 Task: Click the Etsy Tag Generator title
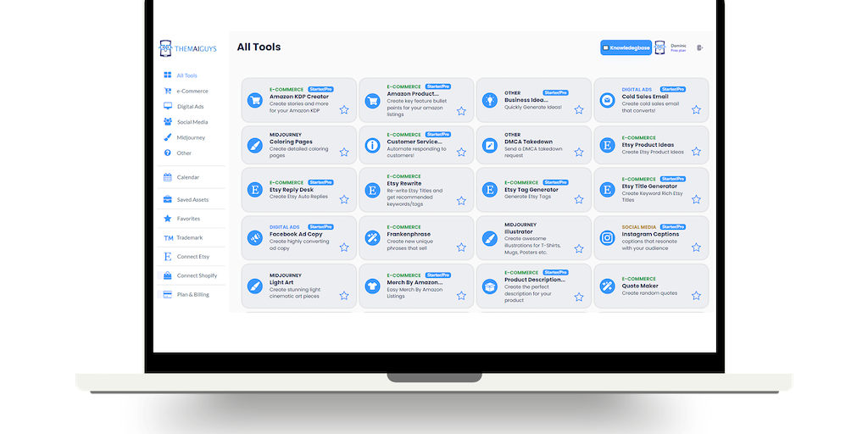531,189
